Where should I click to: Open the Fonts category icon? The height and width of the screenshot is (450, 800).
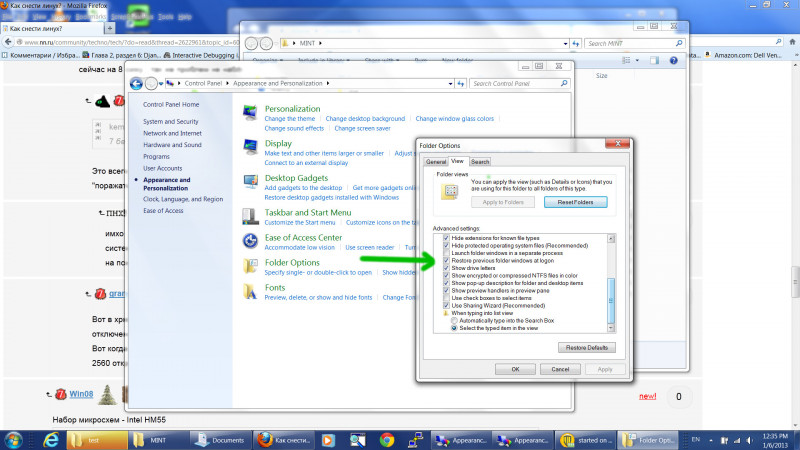pyautogui.click(x=250, y=292)
